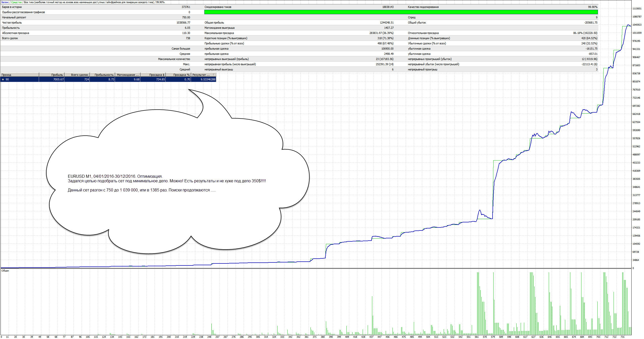
Task: Sort by the Проход column header
Action: point(20,75)
